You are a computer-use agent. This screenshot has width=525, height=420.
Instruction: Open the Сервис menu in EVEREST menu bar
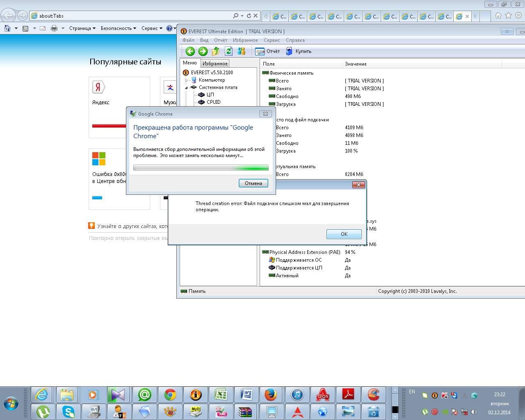click(272, 40)
